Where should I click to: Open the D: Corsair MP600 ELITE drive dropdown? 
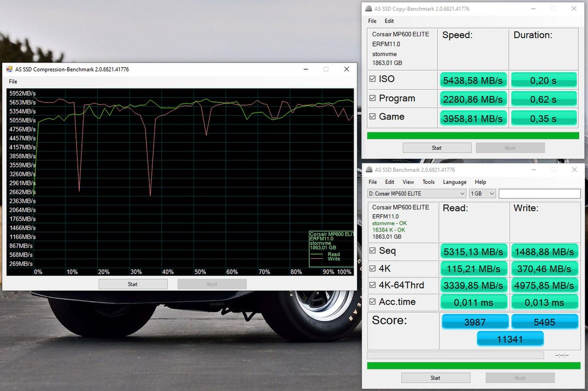(417, 193)
